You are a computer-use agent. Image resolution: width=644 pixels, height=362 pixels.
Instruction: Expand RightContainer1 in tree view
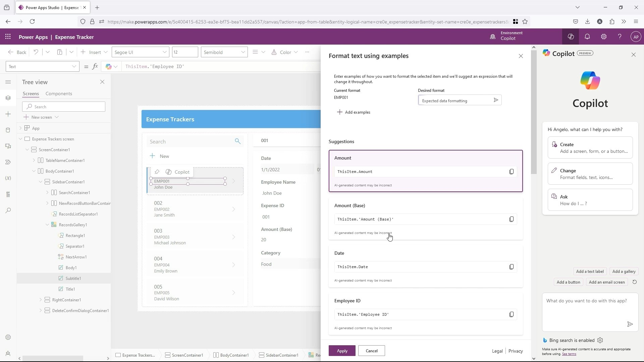pos(41,300)
